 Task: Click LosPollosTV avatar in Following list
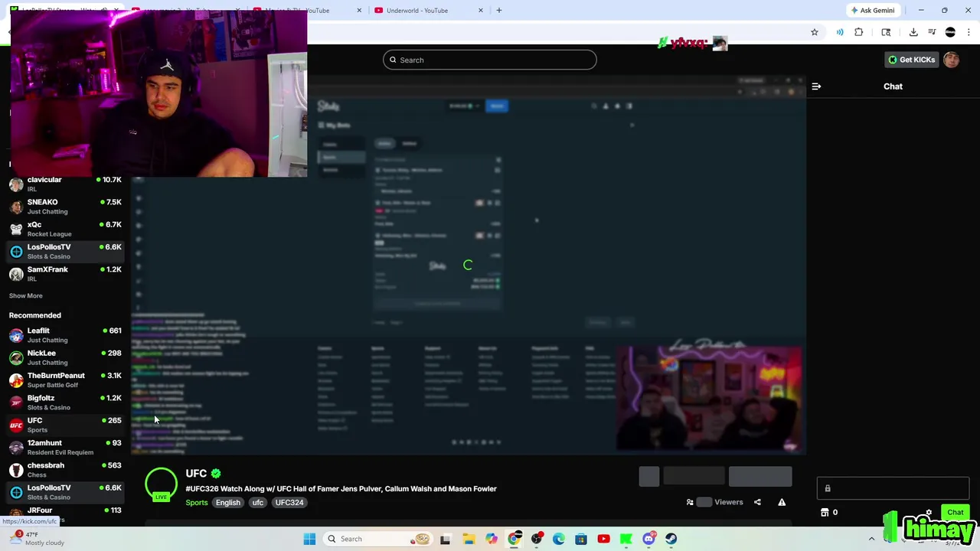(16, 252)
